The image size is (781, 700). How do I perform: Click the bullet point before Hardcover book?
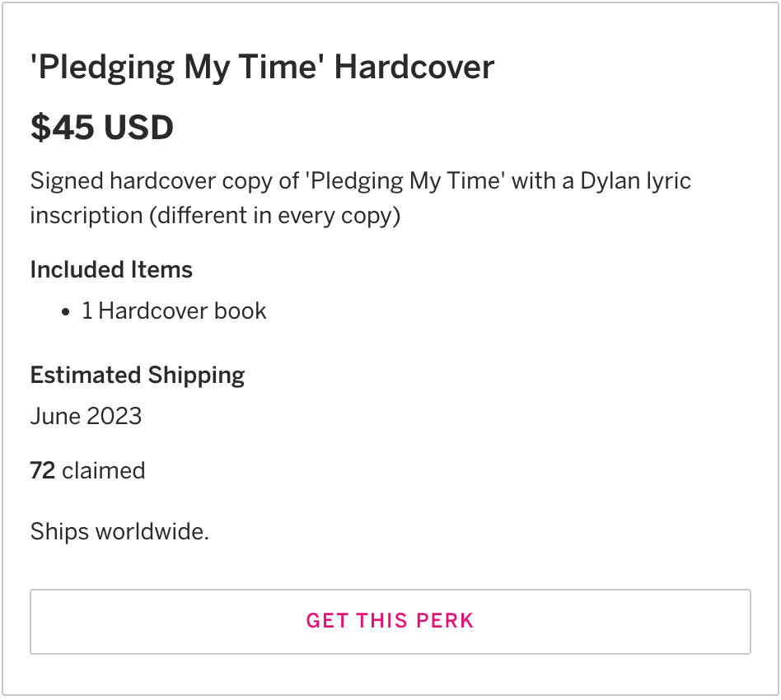point(66,312)
